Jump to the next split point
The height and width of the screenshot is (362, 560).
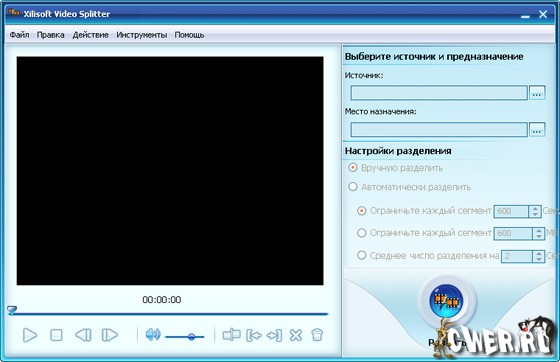274,335
